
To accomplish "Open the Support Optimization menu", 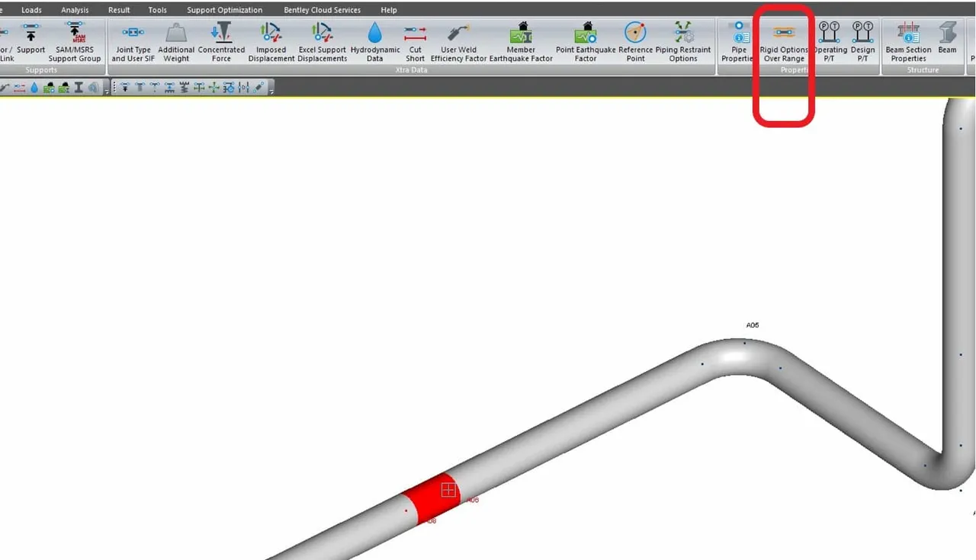I will coord(224,10).
